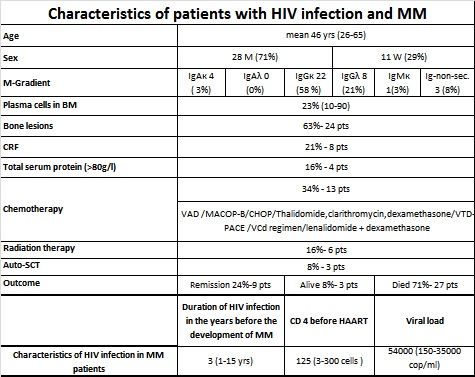Select the Plasma cells in BM label
The image size is (475, 377).
[40, 105]
